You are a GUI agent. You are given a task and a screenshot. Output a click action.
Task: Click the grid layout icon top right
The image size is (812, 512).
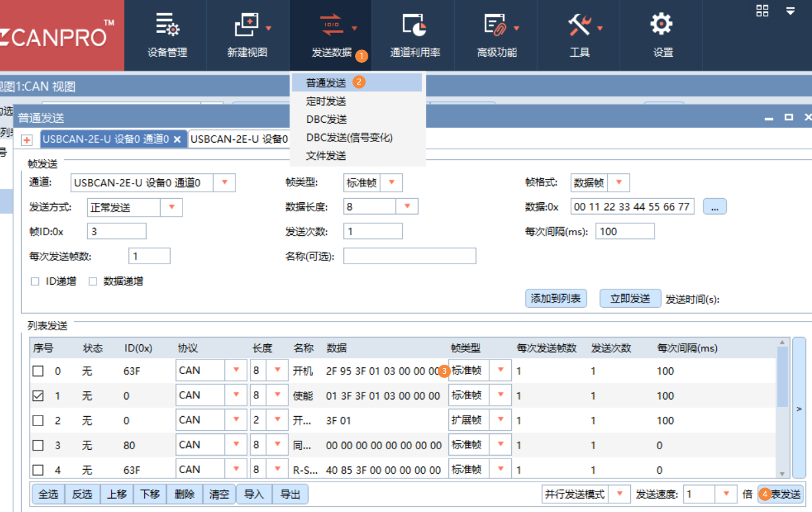pyautogui.click(x=762, y=10)
